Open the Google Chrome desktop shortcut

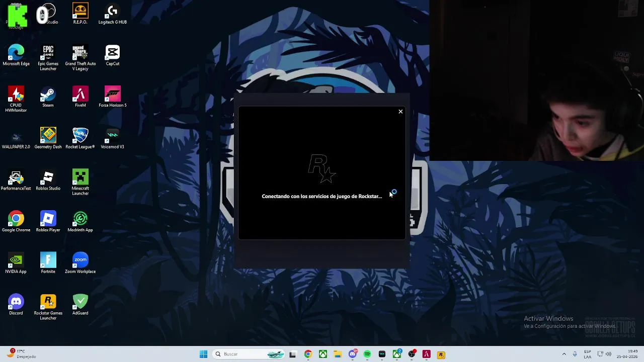16,222
